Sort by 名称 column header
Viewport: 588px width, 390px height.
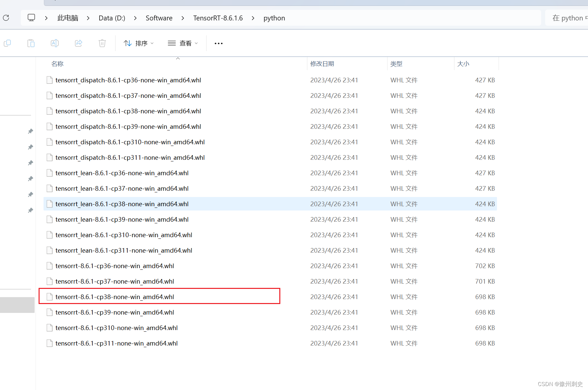tap(57, 64)
